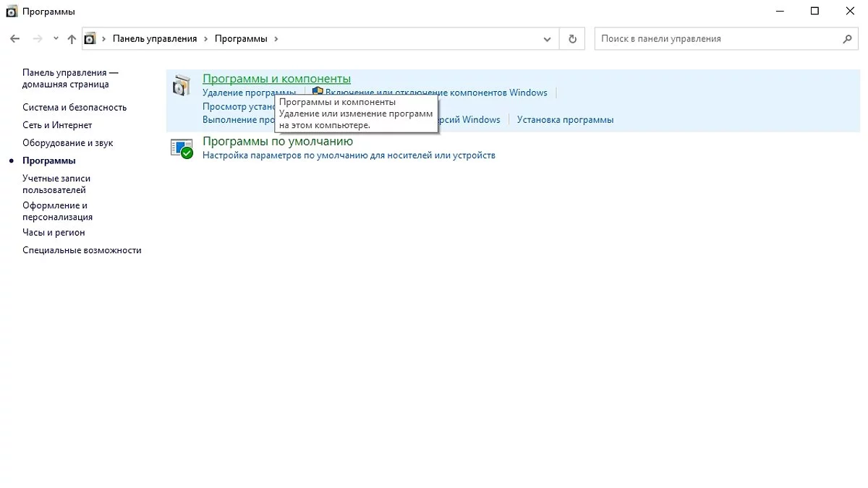Maximize the Программы window
868x488 pixels.
pyautogui.click(x=814, y=11)
